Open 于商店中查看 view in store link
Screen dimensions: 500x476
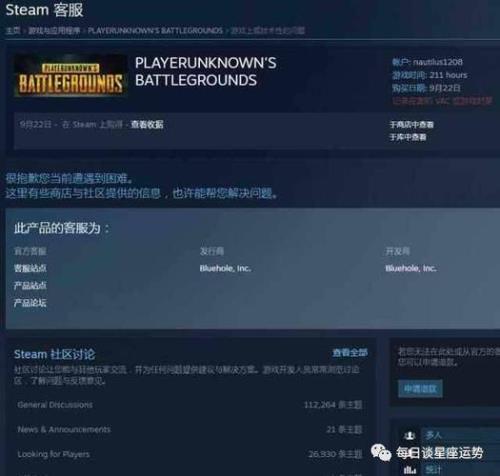pos(412,125)
